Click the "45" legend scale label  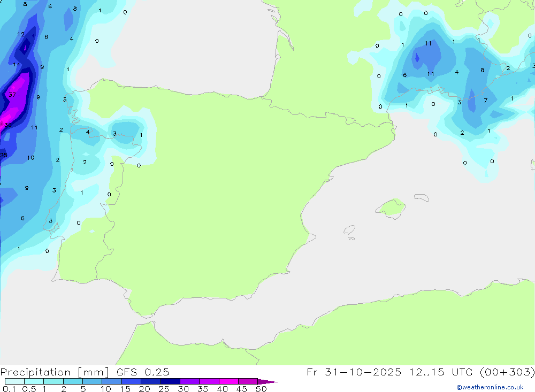[x=242, y=389]
